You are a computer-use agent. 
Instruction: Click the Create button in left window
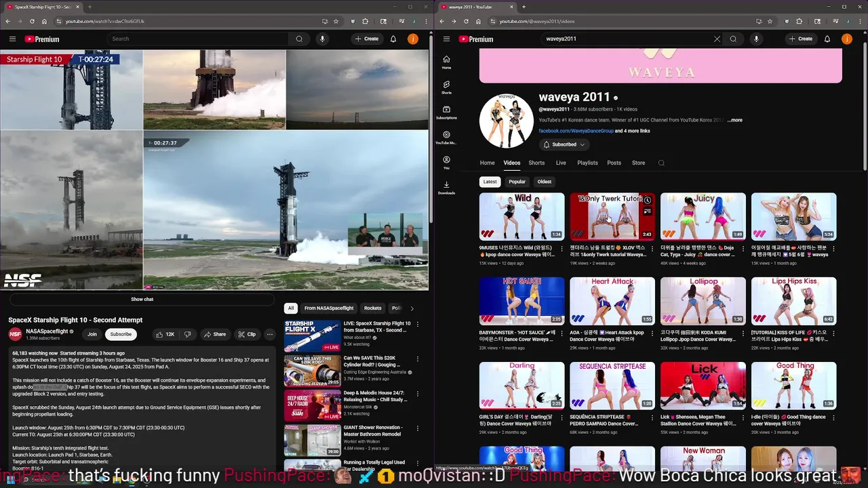(367, 39)
